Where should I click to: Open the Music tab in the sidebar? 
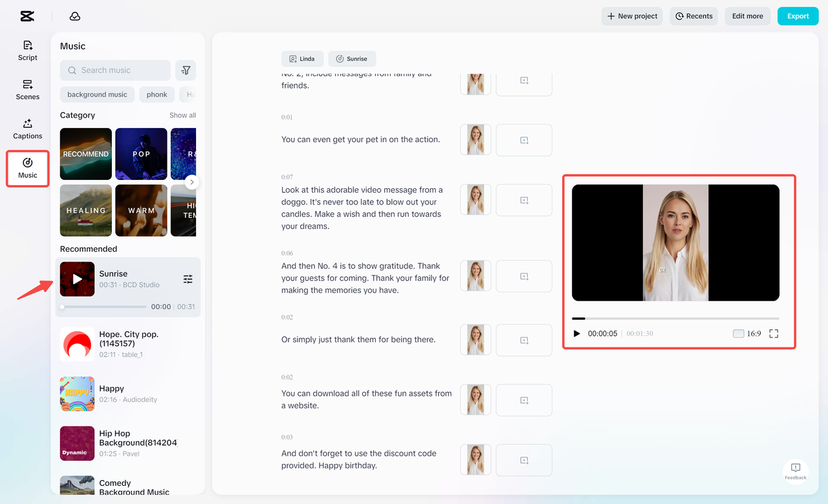pyautogui.click(x=28, y=168)
